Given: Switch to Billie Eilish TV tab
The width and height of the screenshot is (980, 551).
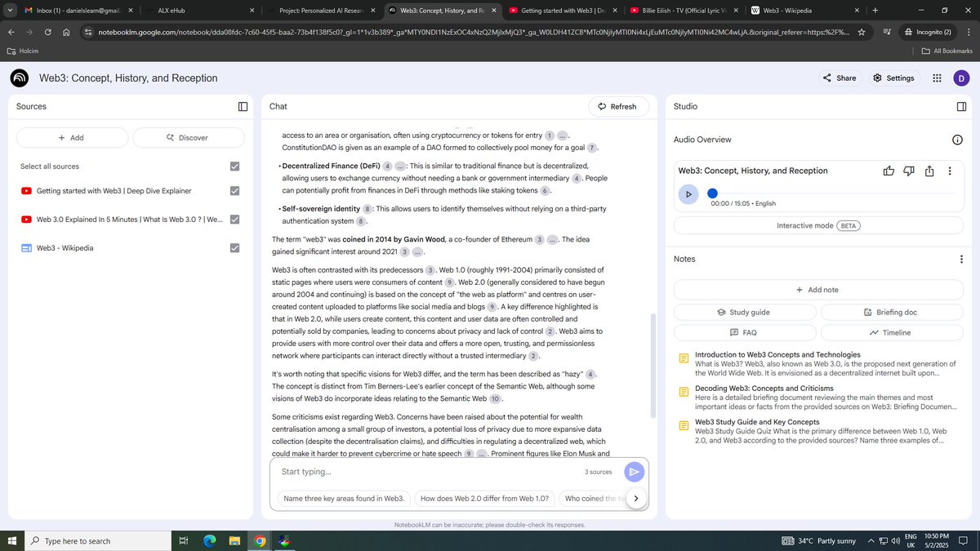Looking at the screenshot, I should 684,11.
